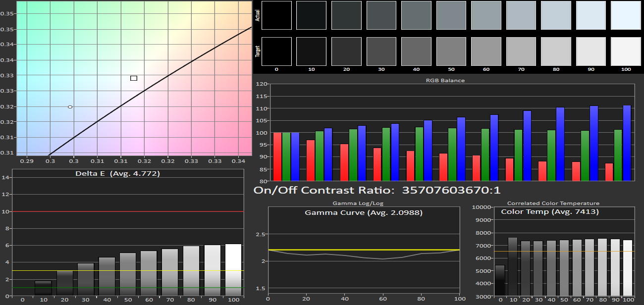The width and height of the screenshot is (644, 305).
Task: Select the Actual 70% gray swatch
Action: [521, 15]
